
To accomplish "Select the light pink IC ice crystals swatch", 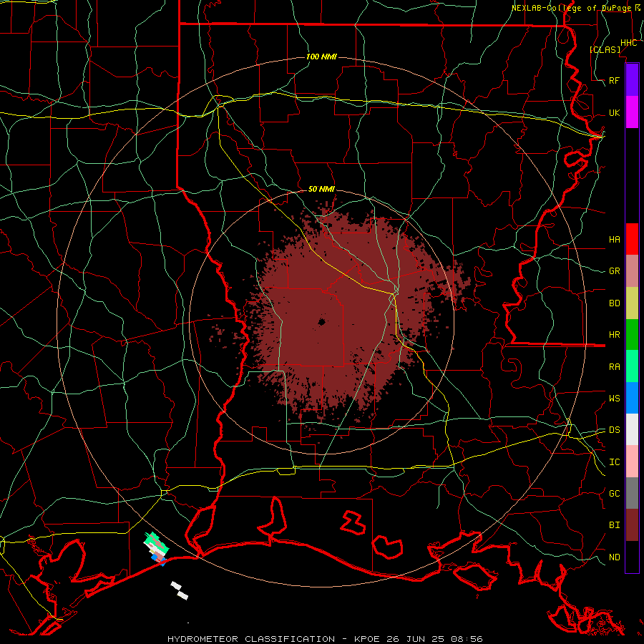I will click(632, 462).
